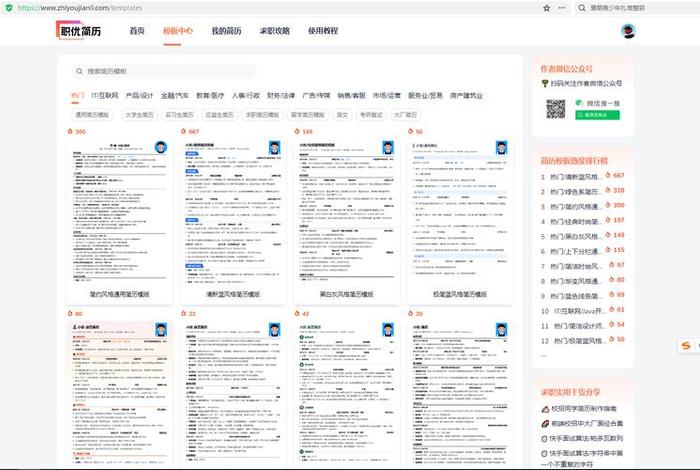Viewport: 700px width, 470px height.
Task: Click the green WeChat search button
Action: click(597, 115)
